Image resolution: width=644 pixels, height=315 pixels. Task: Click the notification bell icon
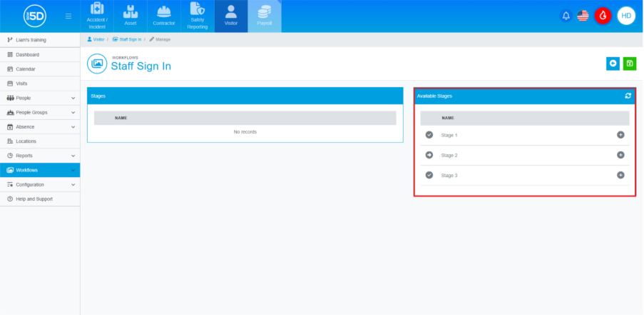pos(566,16)
